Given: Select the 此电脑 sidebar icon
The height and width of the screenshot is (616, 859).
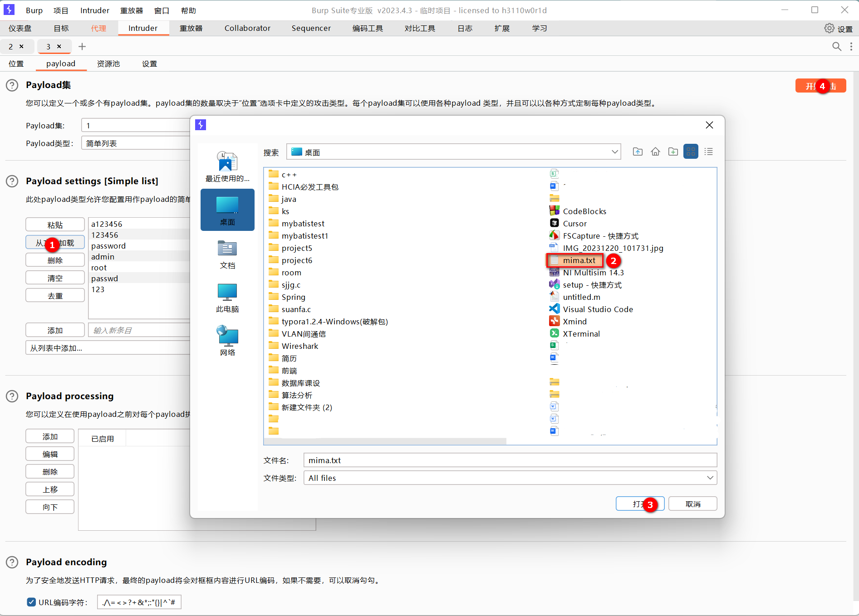Looking at the screenshot, I should click(227, 297).
